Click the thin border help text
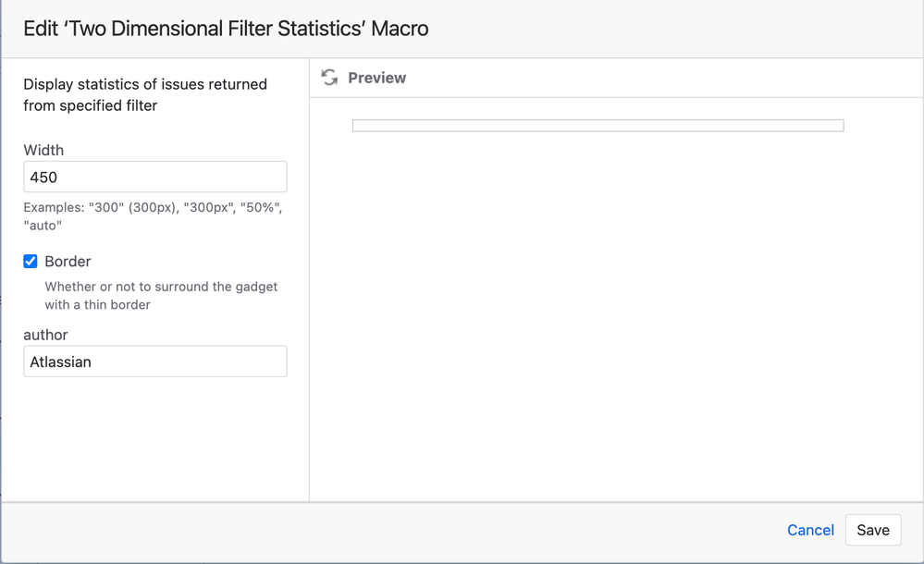The width and height of the screenshot is (924, 564). [x=161, y=296]
